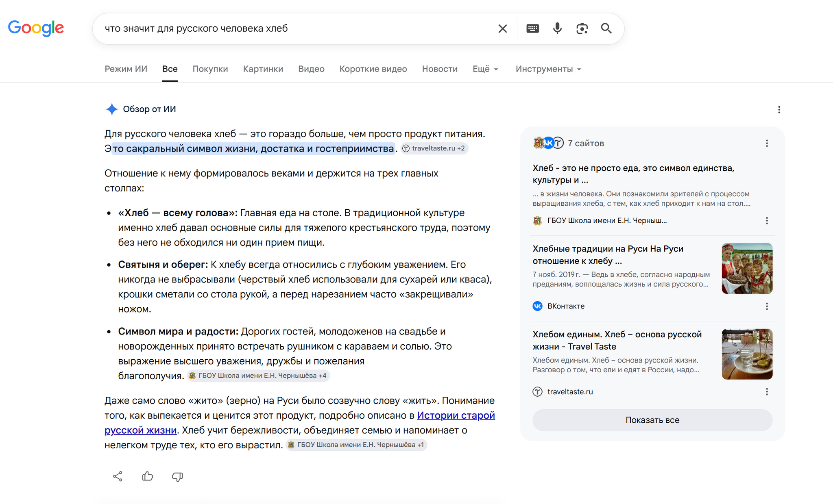Open the result Хлебные традиции на Руси

(608, 254)
